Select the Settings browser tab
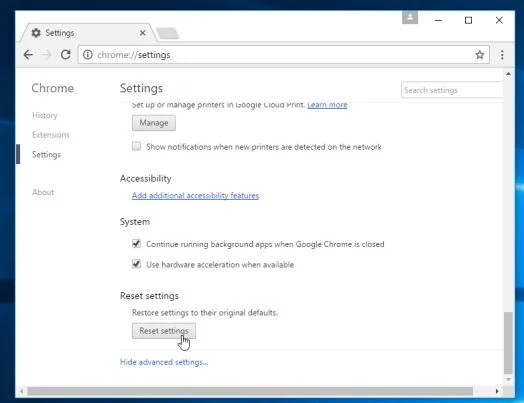This screenshot has width=524, height=403. point(88,33)
